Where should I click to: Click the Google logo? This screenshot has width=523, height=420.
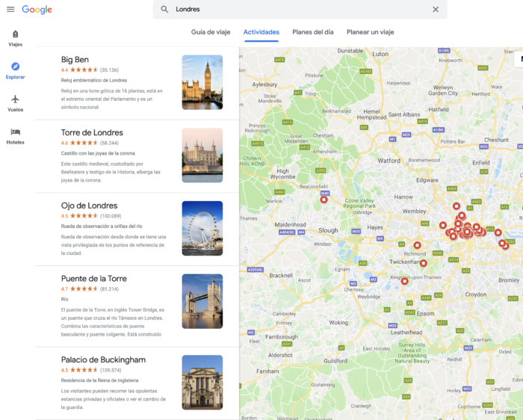(37, 10)
